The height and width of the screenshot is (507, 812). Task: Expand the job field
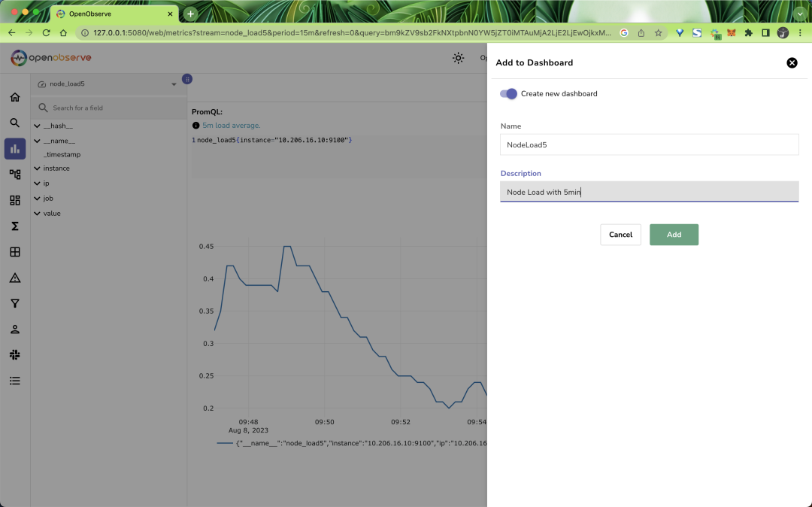[x=38, y=199]
